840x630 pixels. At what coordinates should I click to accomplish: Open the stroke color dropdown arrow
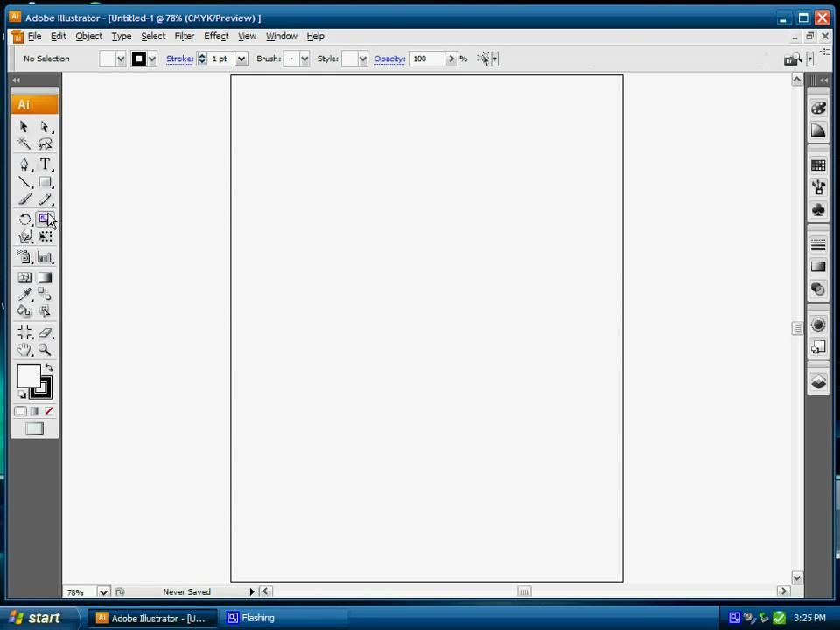(152, 59)
